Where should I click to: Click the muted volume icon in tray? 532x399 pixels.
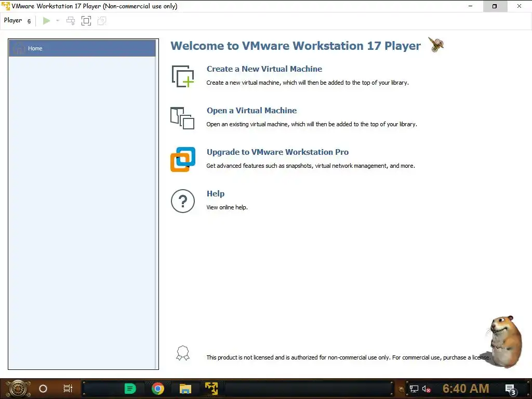427,389
